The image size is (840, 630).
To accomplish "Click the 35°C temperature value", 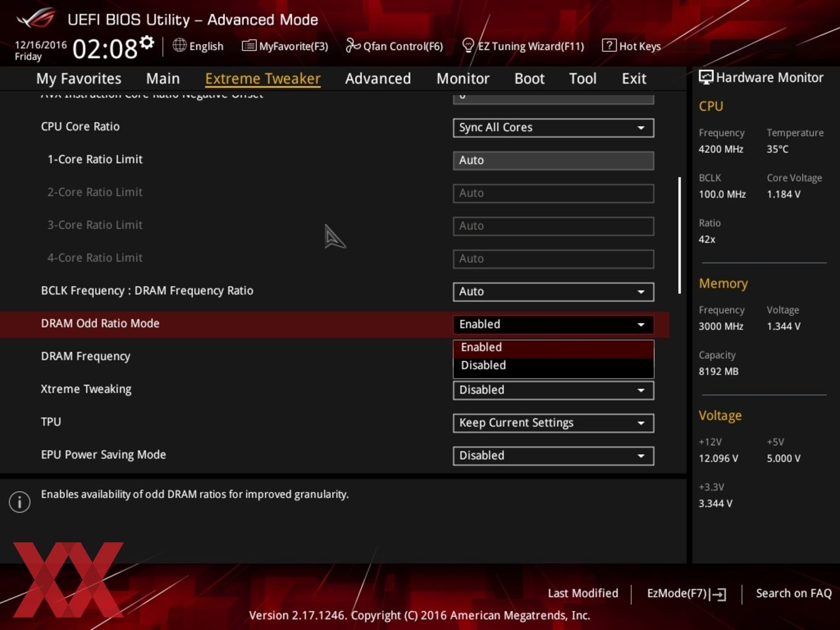I will [778, 149].
